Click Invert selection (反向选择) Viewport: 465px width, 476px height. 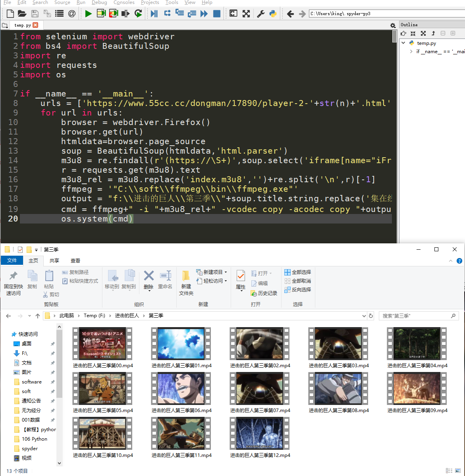click(298, 289)
